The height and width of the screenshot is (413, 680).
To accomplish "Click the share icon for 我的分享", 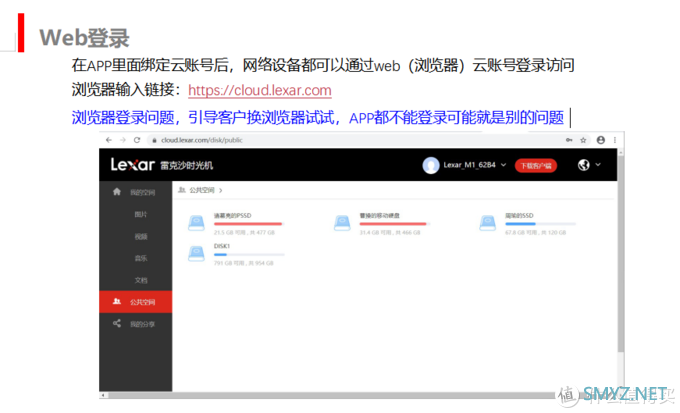I will [x=117, y=324].
